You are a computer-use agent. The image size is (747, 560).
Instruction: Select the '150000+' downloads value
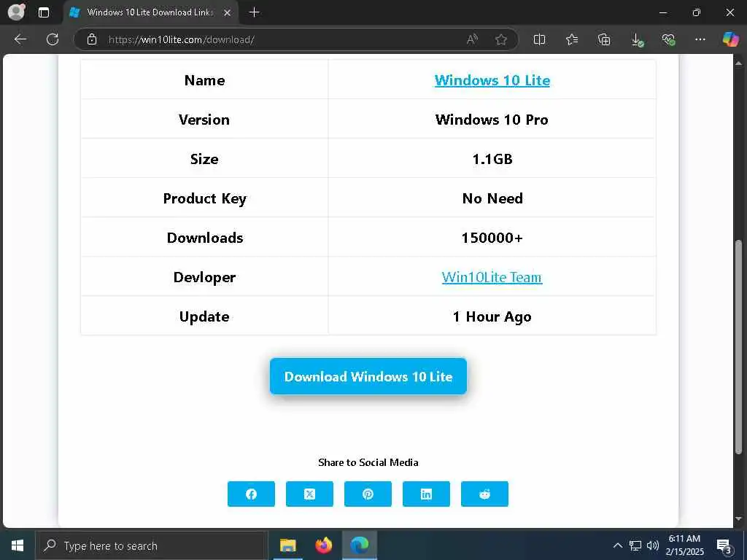click(x=492, y=238)
